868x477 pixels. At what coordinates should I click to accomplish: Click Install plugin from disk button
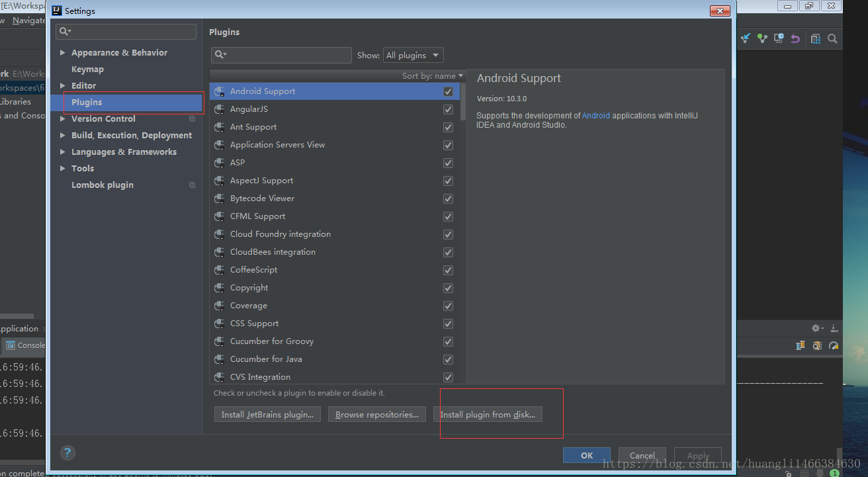coord(488,415)
